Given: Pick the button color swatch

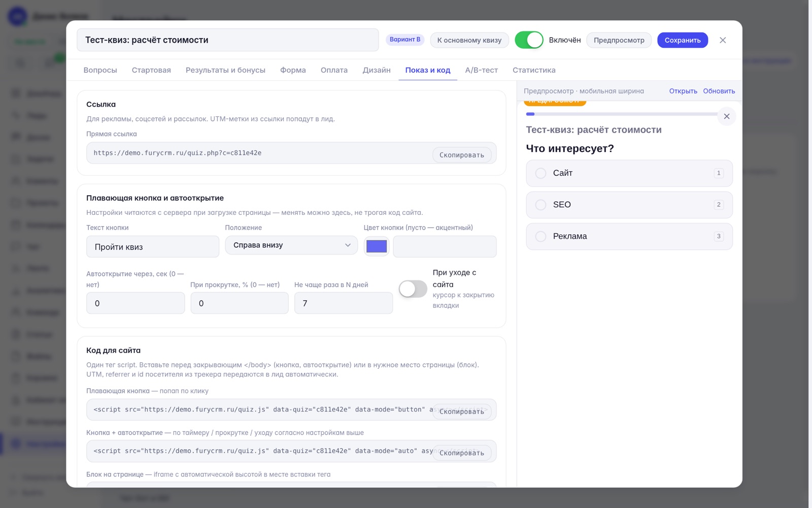Looking at the screenshot, I should [377, 246].
